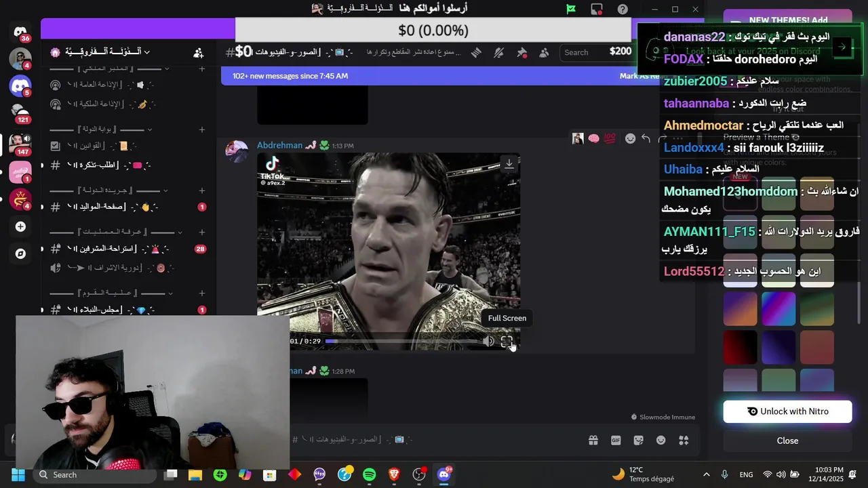Open Brave browser from taskbar
This screenshot has height=488, width=868.
click(394, 474)
